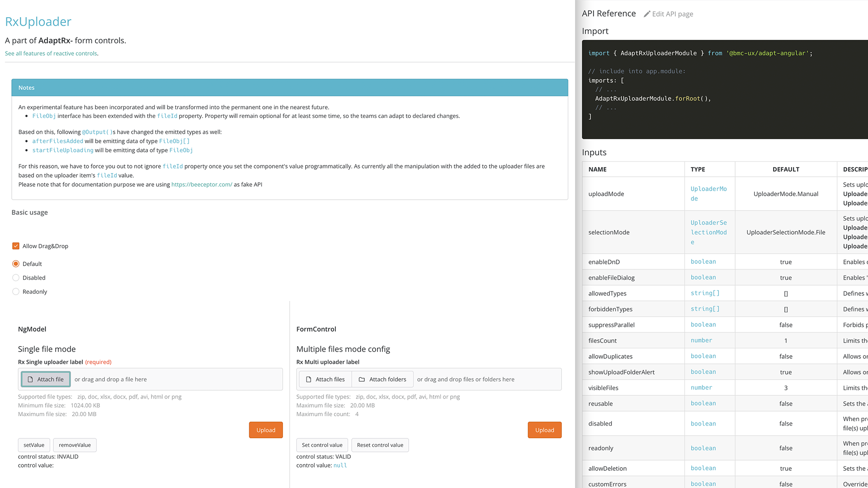This screenshot has width=868, height=488.
Task: Click the folder icon on Attach folders
Action: click(362, 380)
